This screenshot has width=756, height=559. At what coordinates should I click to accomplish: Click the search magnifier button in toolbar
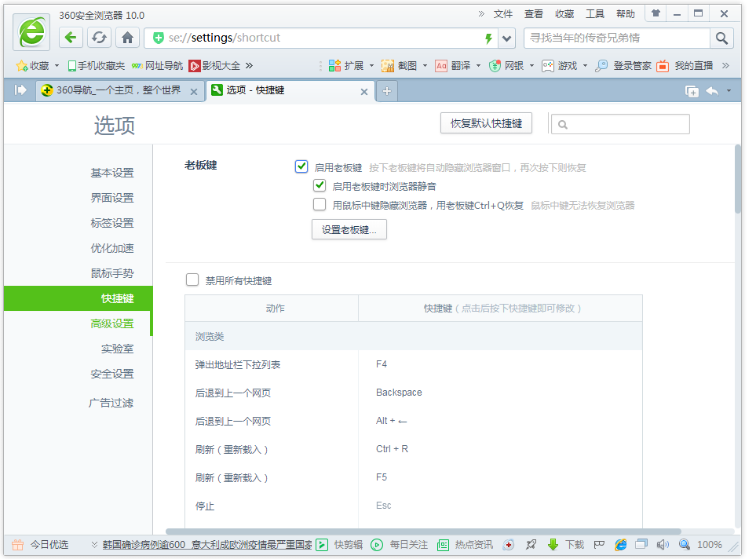(x=721, y=38)
